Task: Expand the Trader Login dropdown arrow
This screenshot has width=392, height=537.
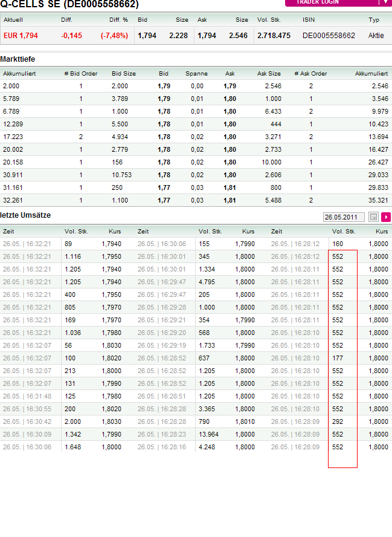Action: [386, 2]
